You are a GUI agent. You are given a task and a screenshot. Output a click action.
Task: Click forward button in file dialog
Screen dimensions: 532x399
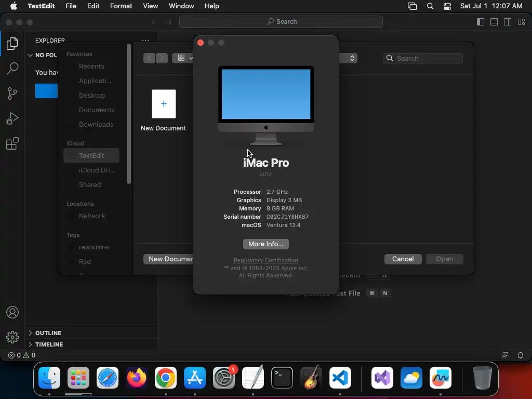pos(162,58)
